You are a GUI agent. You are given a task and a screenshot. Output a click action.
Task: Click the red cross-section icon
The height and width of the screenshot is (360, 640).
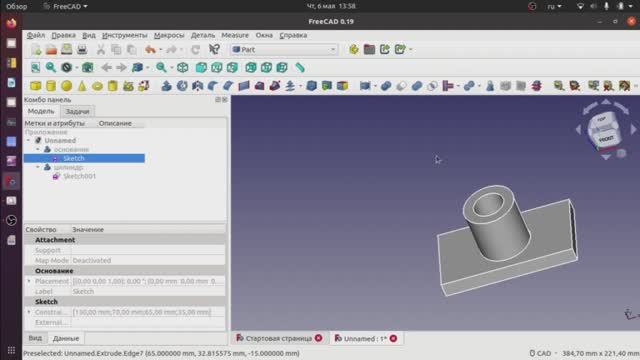click(x=537, y=86)
